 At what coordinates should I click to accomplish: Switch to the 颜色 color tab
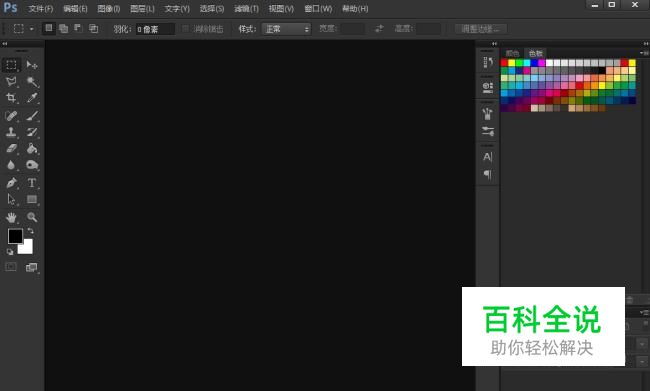point(512,53)
